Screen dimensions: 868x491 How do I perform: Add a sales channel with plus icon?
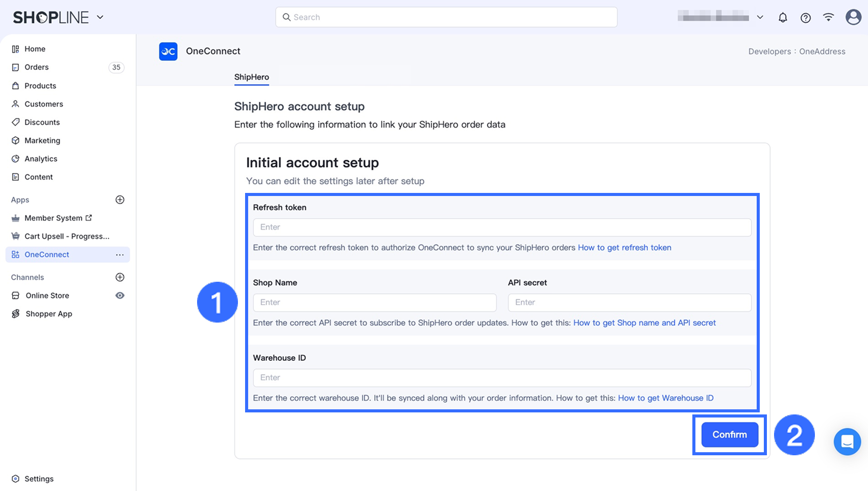pyautogui.click(x=120, y=277)
